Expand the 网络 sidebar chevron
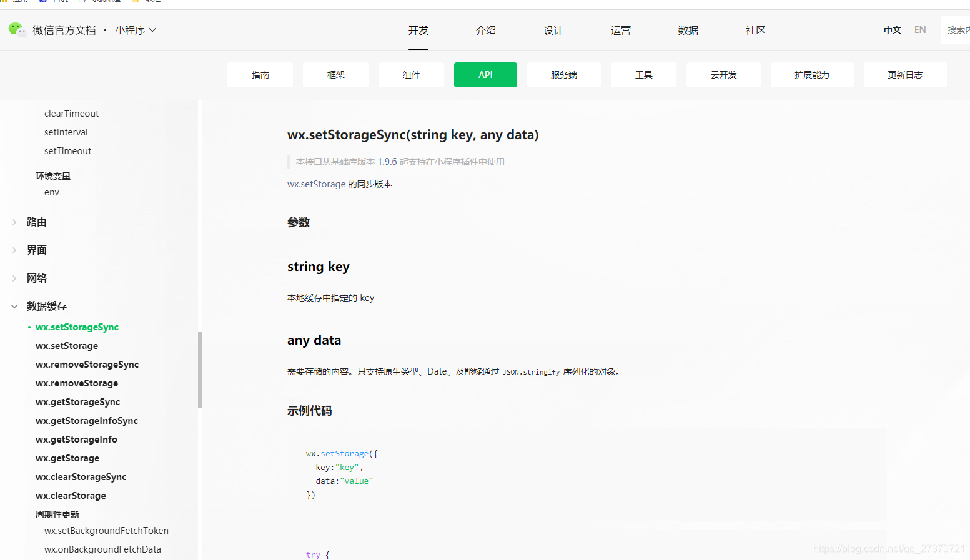This screenshot has height=560, width=970. click(x=14, y=278)
